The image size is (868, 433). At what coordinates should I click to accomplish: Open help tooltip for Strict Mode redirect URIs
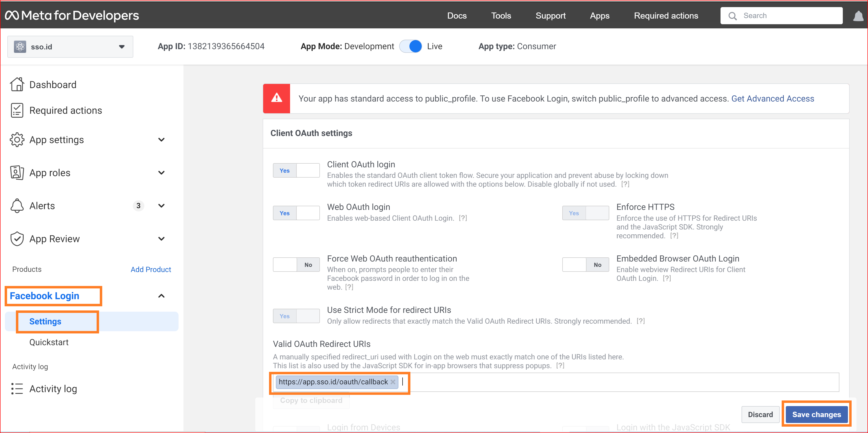641,321
